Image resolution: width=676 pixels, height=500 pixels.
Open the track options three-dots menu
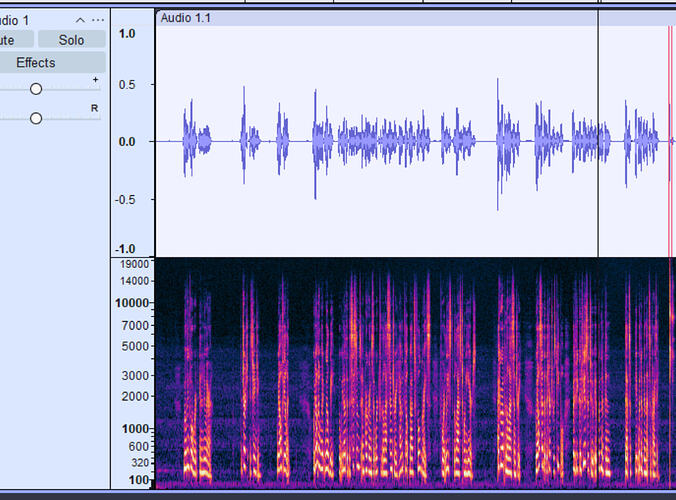97,20
